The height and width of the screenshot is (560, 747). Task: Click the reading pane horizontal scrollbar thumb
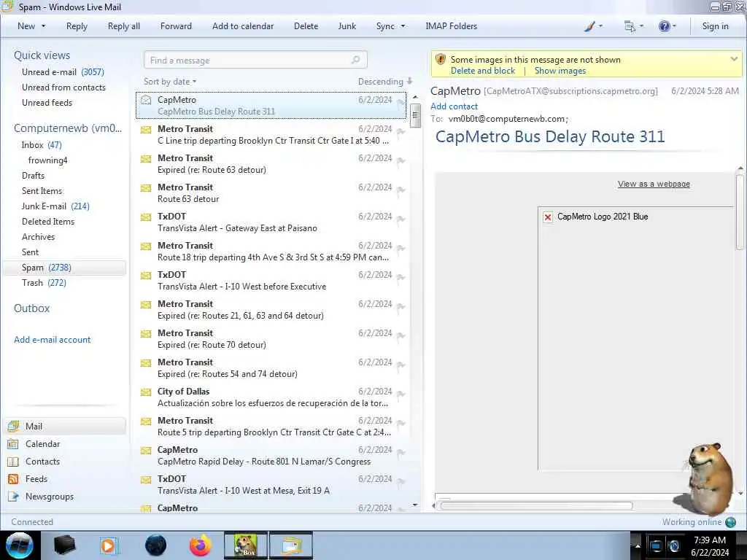[536, 506]
